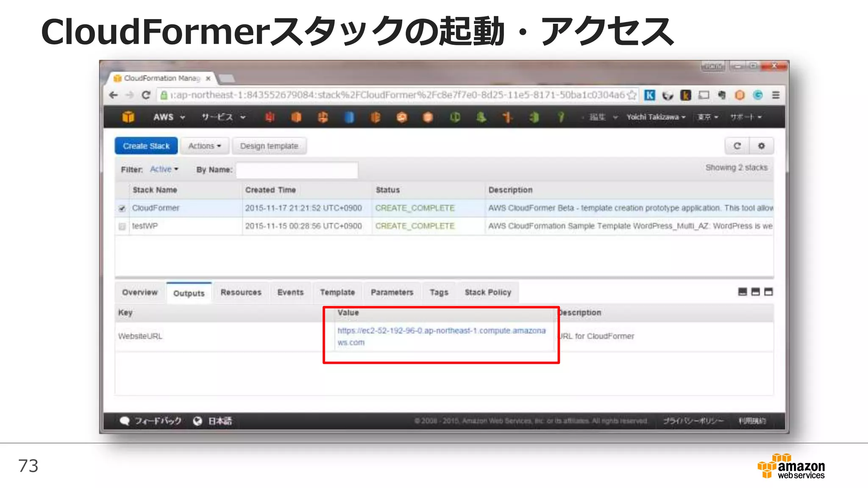Reload the page with refresh icon

pos(146,95)
